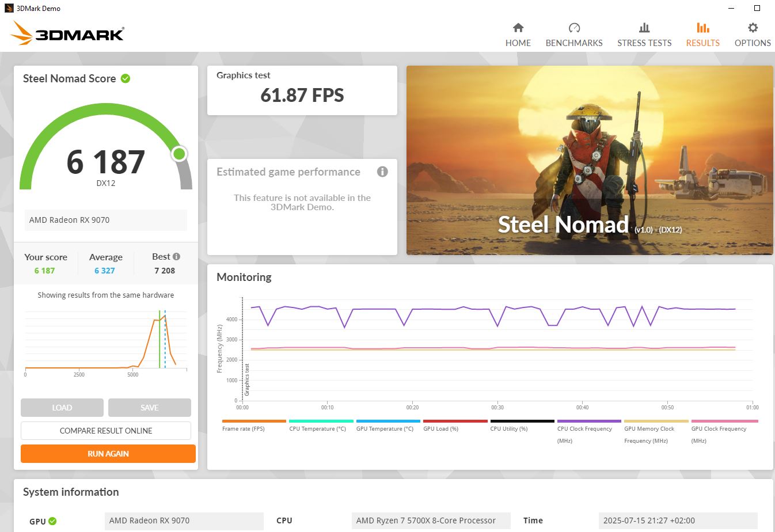Start the benchmark with RUN AGAIN

108,454
